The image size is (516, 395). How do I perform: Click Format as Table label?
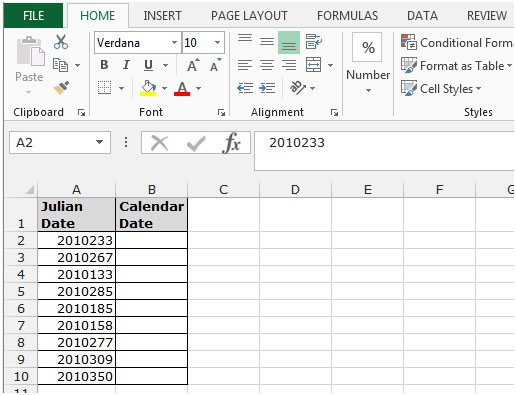462,66
